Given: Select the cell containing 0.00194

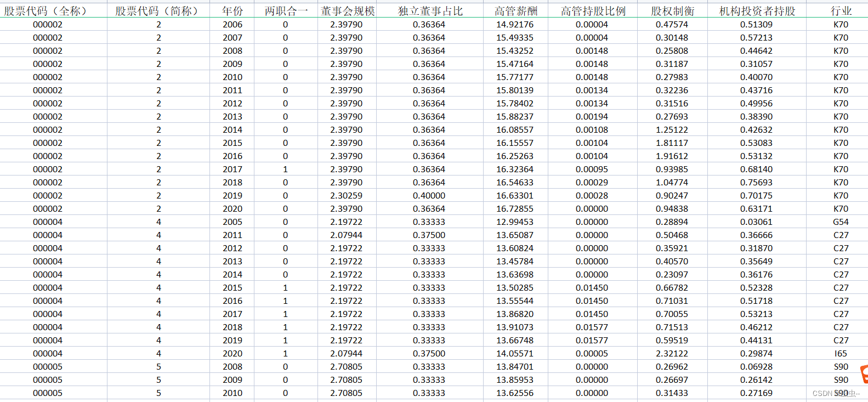Looking at the screenshot, I should [592, 117].
